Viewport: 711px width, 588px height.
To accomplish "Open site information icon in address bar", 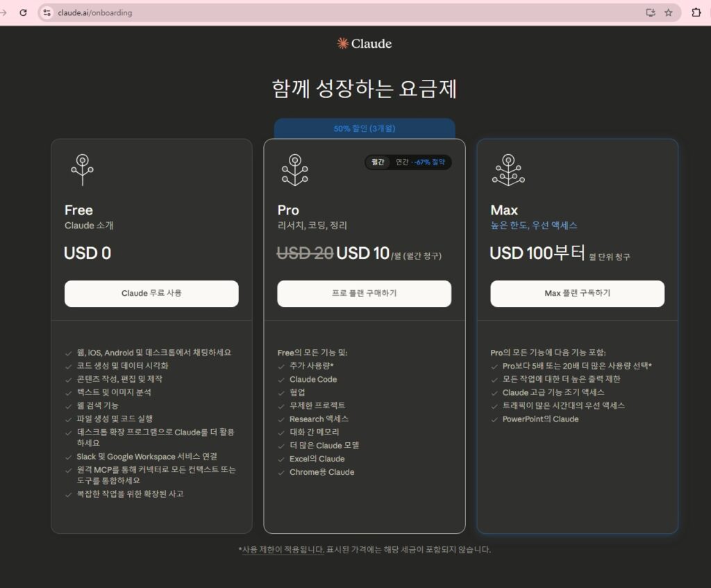I will coord(47,12).
